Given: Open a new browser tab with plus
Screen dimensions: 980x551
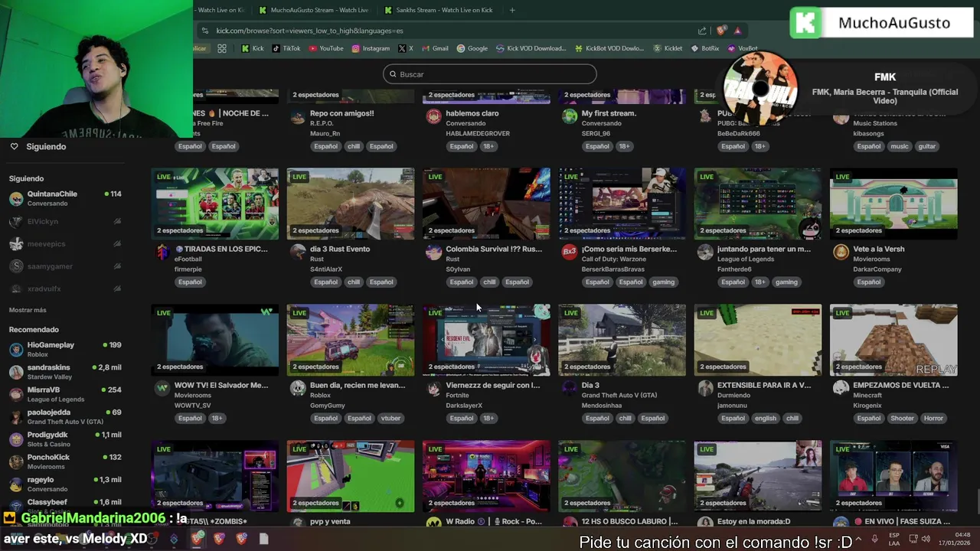Looking at the screenshot, I should (512, 10).
